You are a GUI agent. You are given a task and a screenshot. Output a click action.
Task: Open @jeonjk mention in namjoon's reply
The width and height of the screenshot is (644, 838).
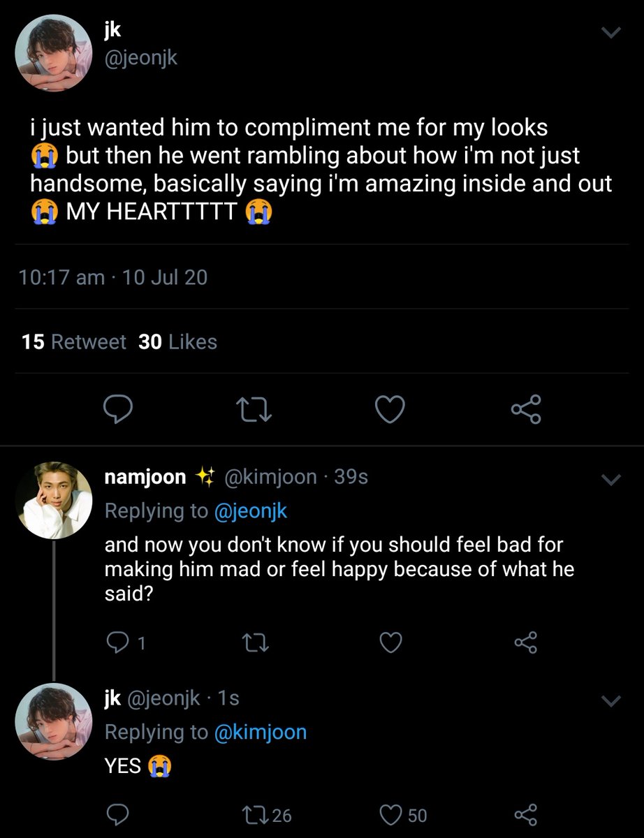249,510
